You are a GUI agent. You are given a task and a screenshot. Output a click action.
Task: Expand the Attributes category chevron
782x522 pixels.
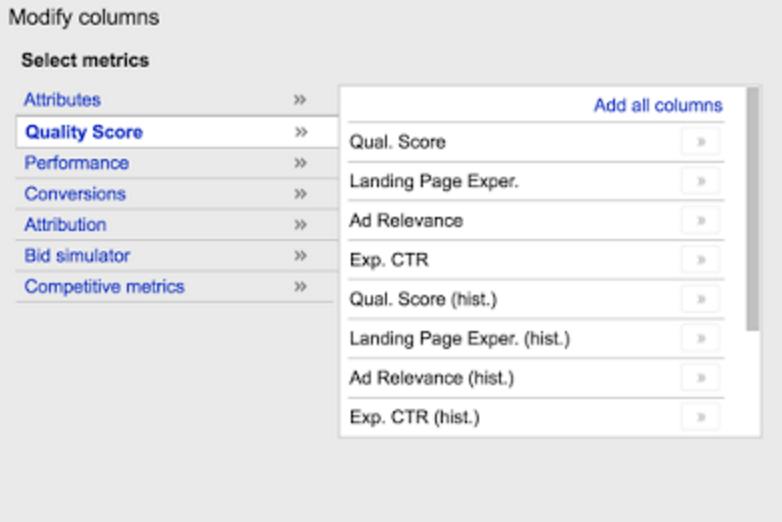pyautogui.click(x=299, y=100)
